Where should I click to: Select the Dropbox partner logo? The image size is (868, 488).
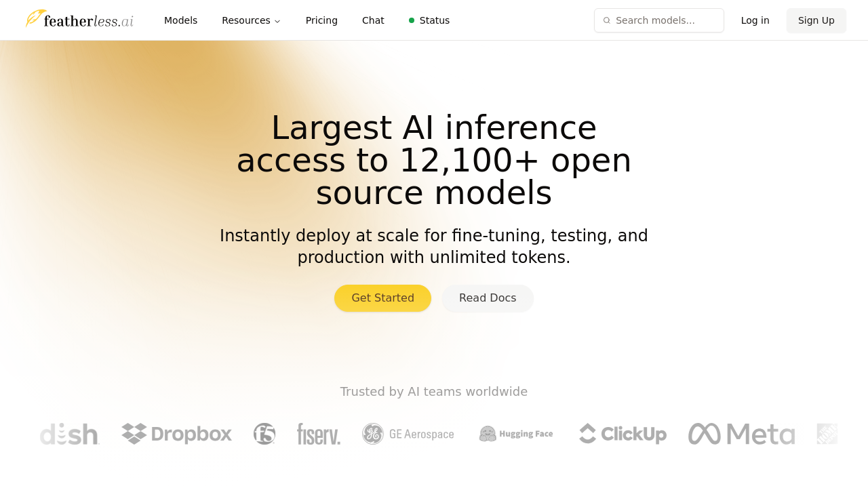(176, 434)
